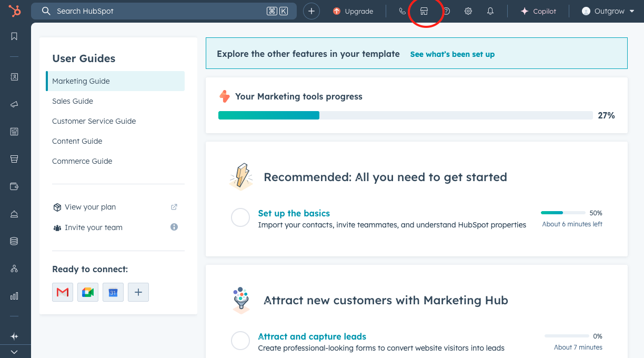Click plus to connect more apps
Screen dimensions: 644x358
point(138,292)
